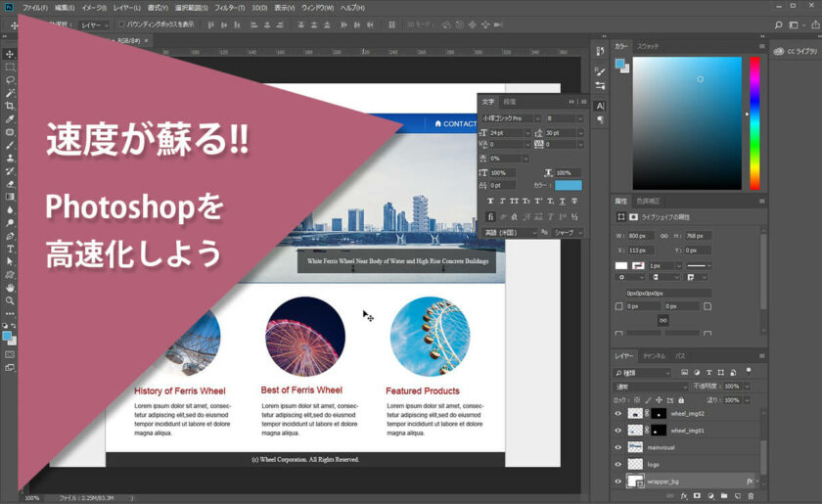The height and width of the screenshot is (504, 822).
Task: Select the Rectangular Marquee tool
Action: click(10, 68)
